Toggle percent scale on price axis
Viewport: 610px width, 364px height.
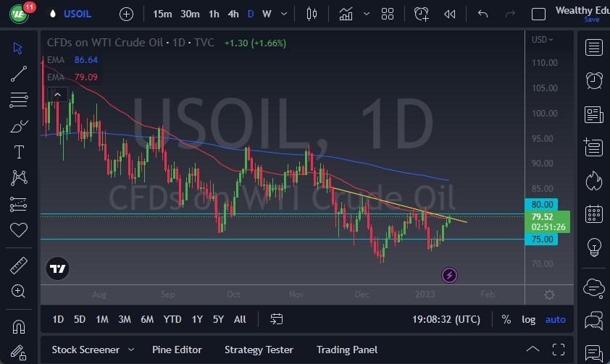coord(506,319)
